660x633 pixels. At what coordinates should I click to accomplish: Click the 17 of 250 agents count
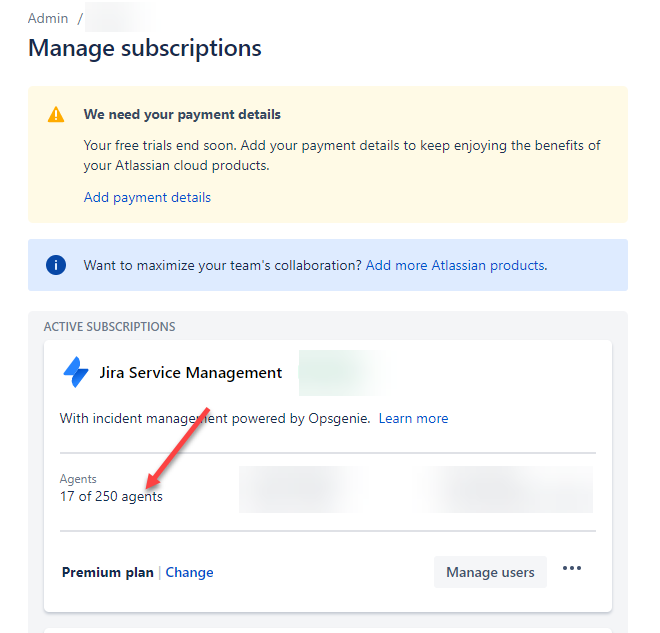[111, 497]
